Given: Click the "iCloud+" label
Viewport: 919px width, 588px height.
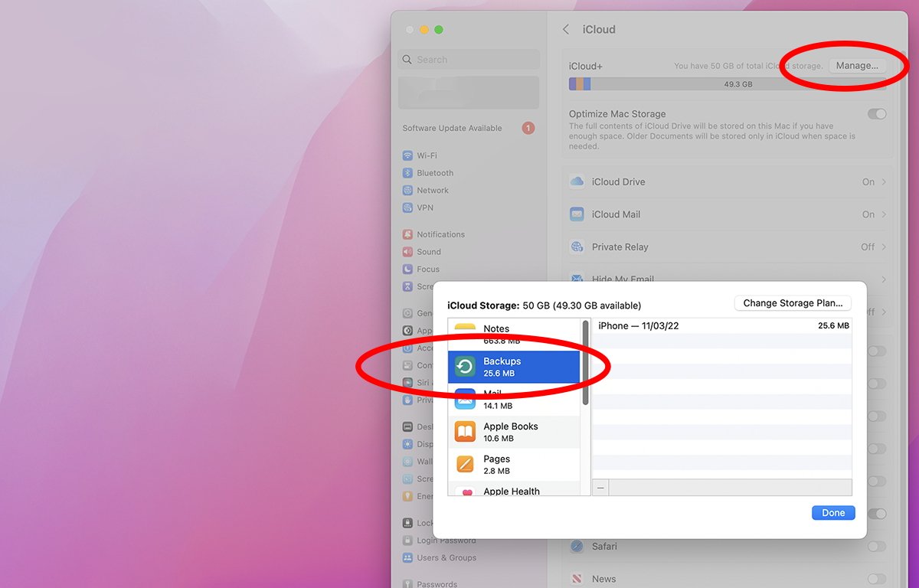Looking at the screenshot, I should [x=586, y=67].
